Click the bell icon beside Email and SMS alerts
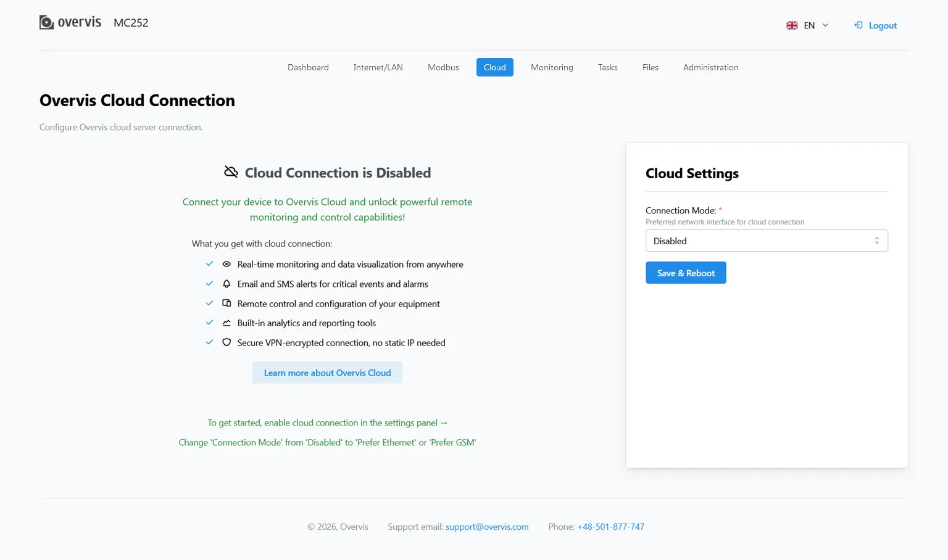948x560 pixels. coord(227,284)
